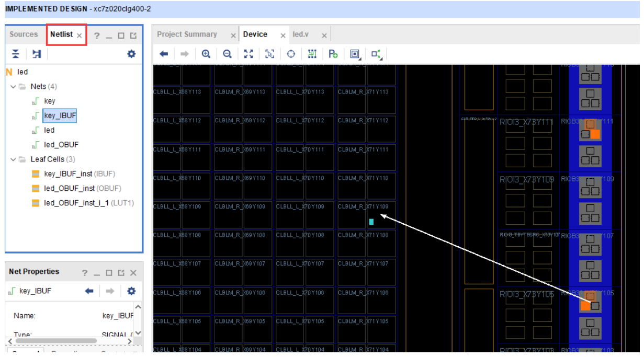The width and height of the screenshot is (644, 357).
Task: Click the crosshair Select Area icon
Action: (x=291, y=54)
